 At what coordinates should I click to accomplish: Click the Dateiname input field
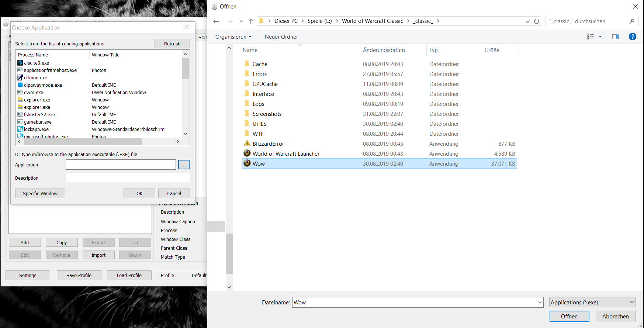coord(418,303)
